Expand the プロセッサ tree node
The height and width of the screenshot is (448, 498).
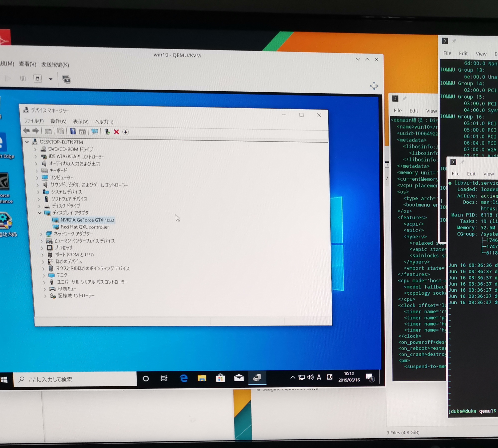[x=42, y=248]
